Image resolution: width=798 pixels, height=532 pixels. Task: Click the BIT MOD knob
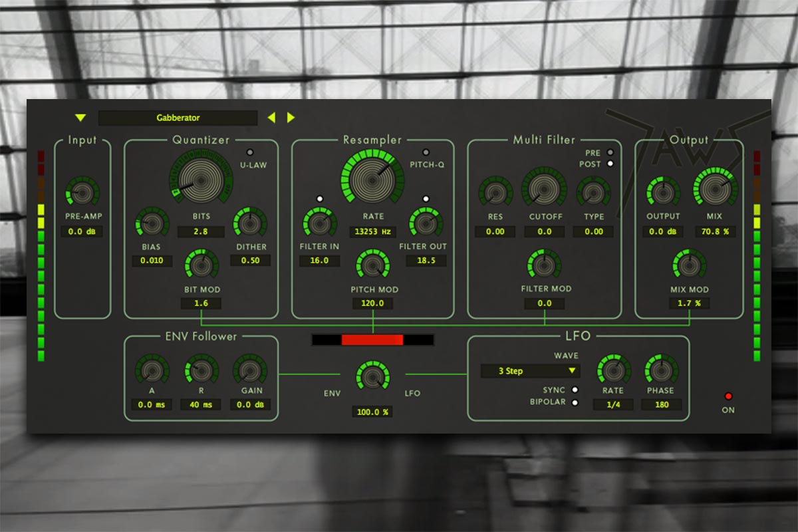[x=201, y=265]
